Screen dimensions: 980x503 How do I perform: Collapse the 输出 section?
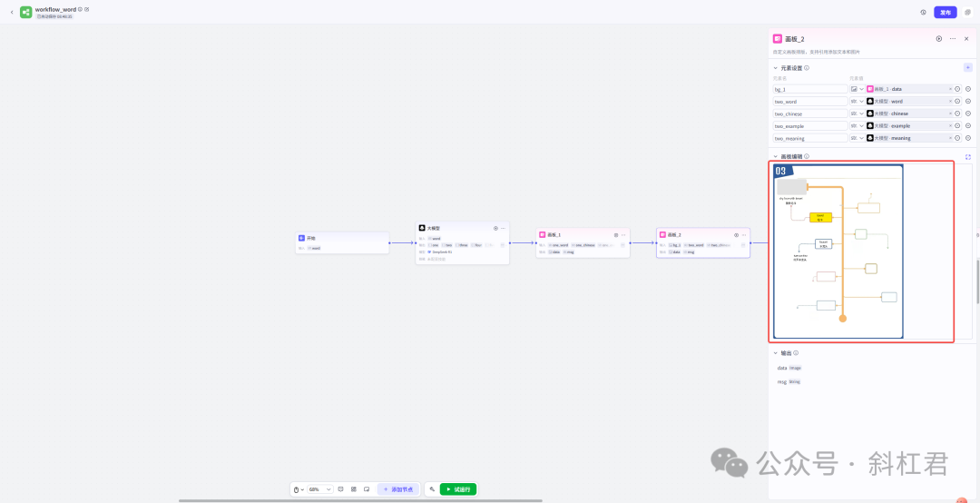coord(776,353)
